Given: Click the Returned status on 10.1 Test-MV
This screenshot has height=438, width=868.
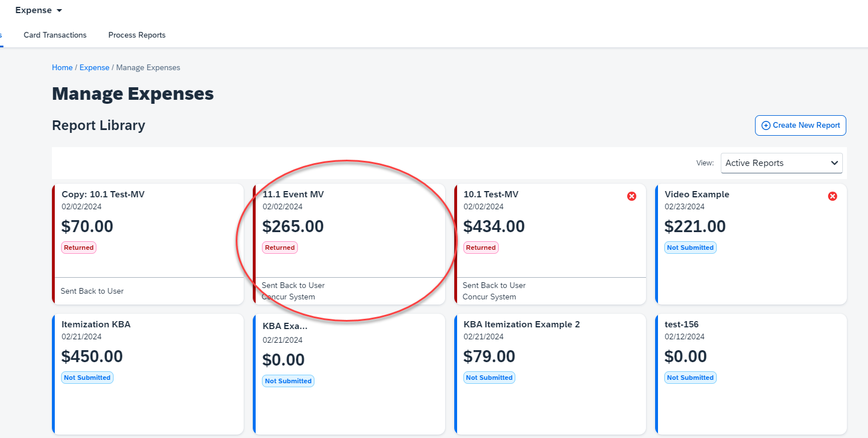Looking at the screenshot, I should [481, 248].
